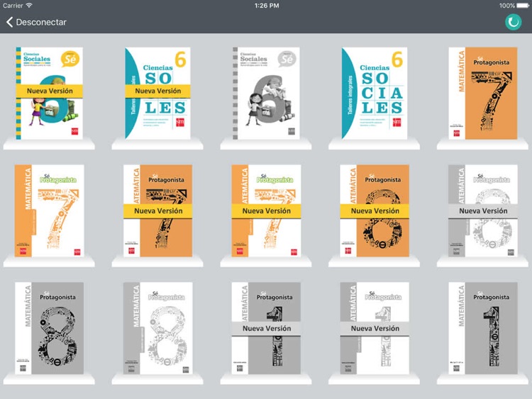
Task: Open Talleres integrales Sociales 6 without the Nueva Versión banner
Action: tap(375, 94)
